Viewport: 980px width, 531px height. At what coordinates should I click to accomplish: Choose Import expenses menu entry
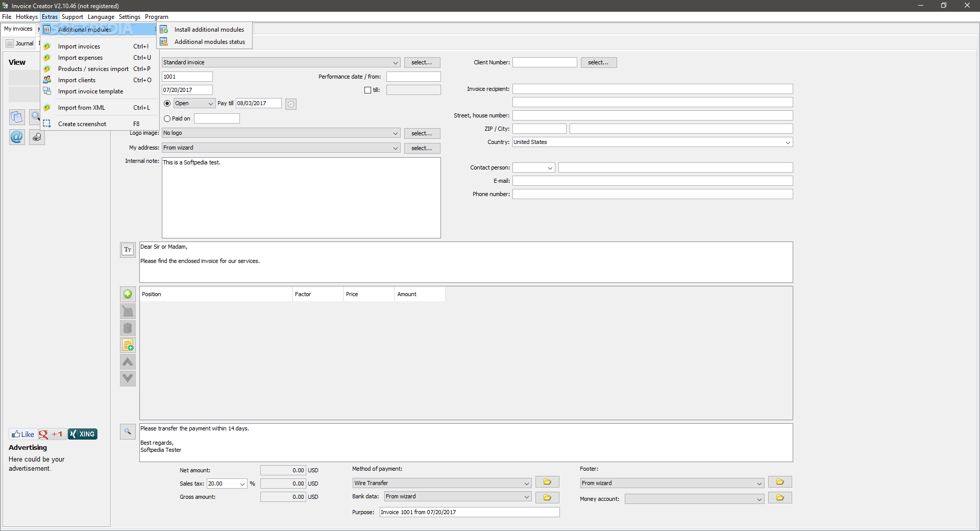pyautogui.click(x=100, y=58)
